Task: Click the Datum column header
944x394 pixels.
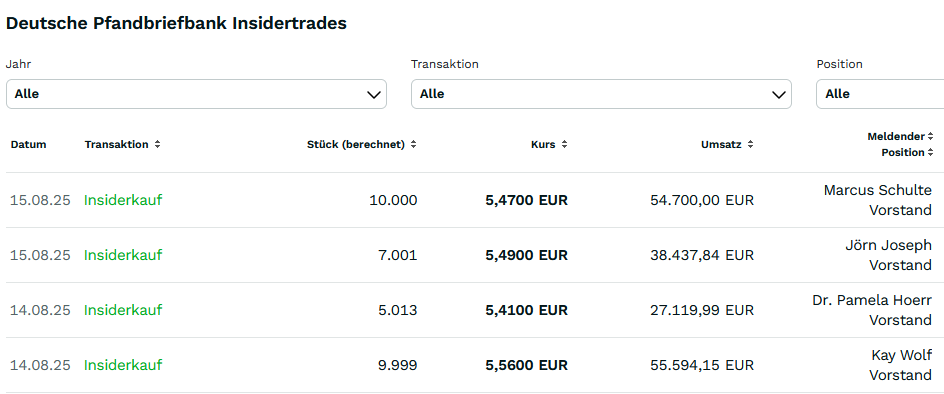Action: [x=28, y=145]
